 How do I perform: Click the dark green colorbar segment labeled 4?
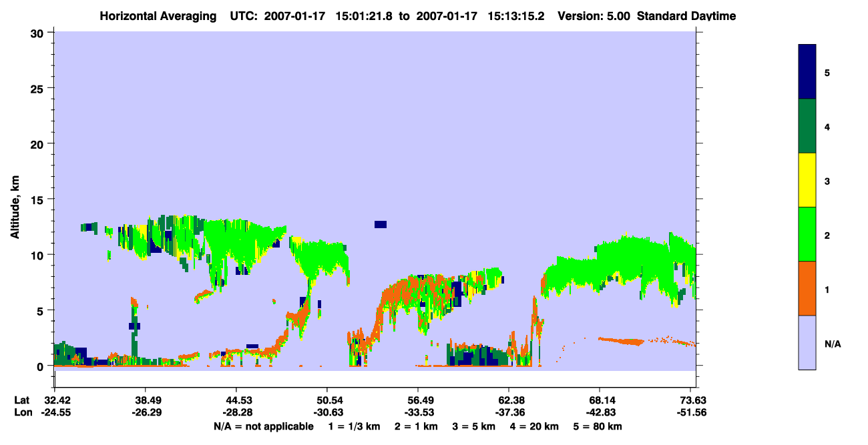(807, 126)
